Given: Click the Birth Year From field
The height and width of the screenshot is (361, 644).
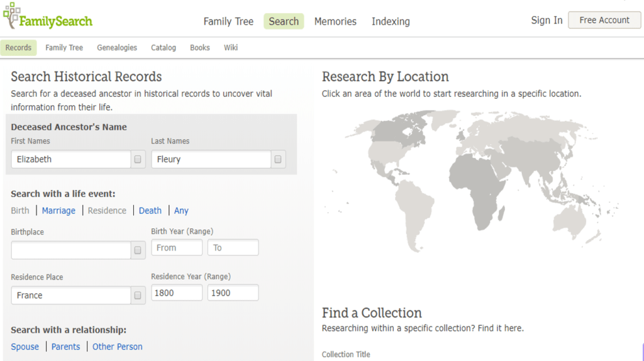Looking at the screenshot, I should (177, 248).
